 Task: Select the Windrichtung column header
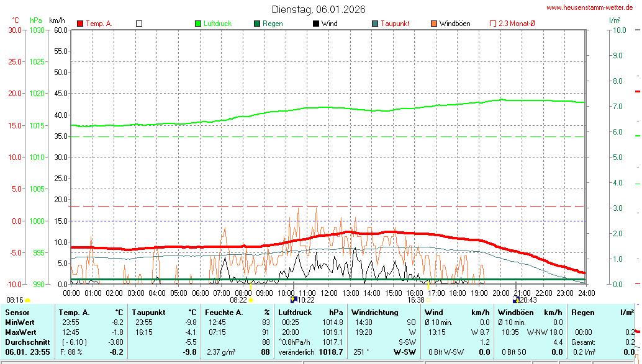(375, 313)
